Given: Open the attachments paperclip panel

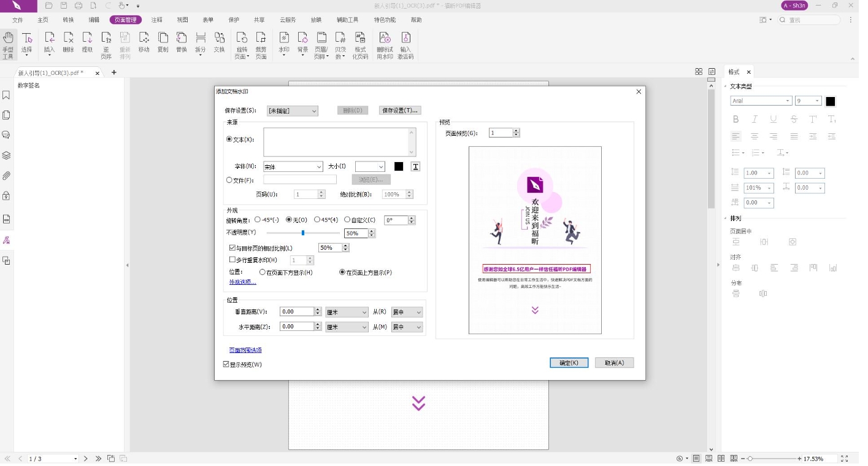Looking at the screenshot, I should [6, 176].
